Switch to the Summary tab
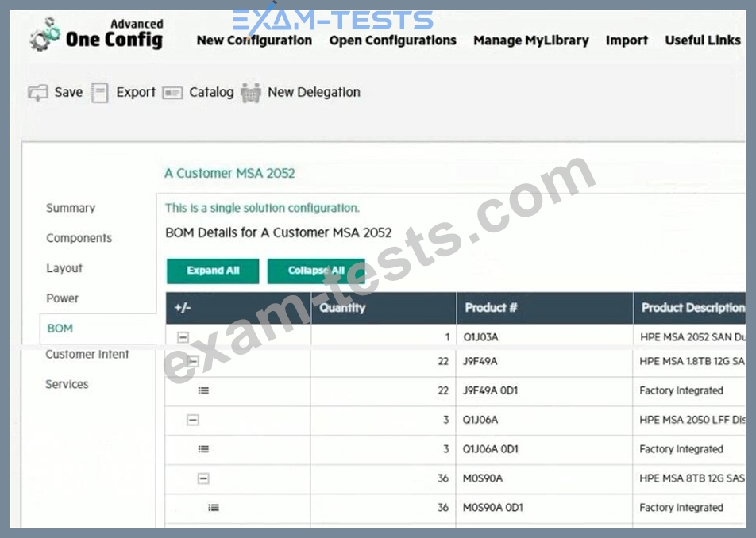 (x=71, y=208)
